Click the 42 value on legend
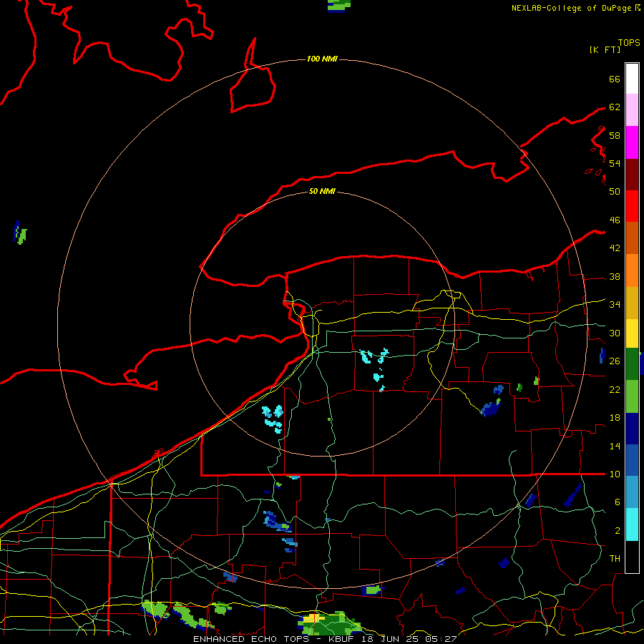The image size is (644, 644). click(615, 248)
